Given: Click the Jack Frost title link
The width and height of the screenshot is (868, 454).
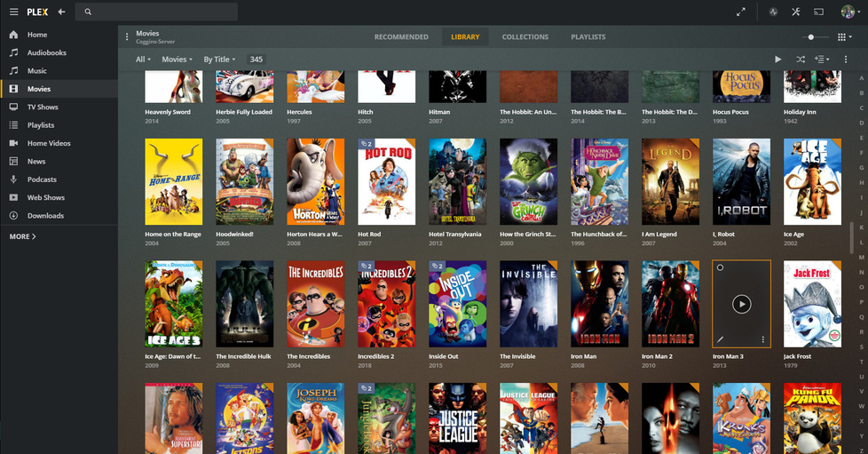Looking at the screenshot, I should tap(797, 356).
